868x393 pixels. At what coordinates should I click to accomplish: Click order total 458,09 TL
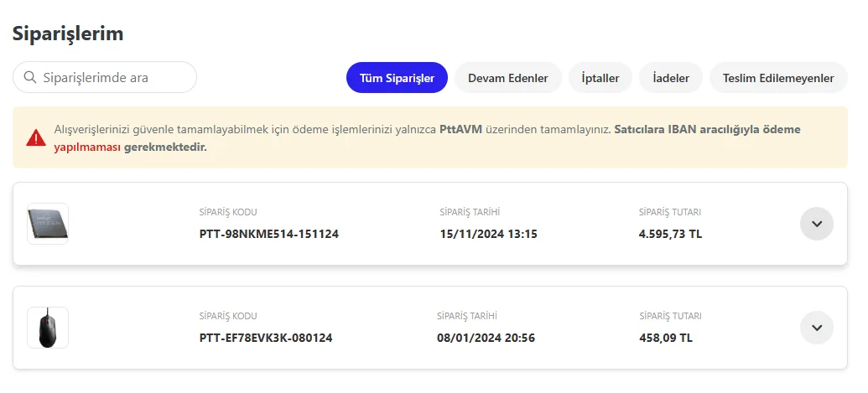666,338
